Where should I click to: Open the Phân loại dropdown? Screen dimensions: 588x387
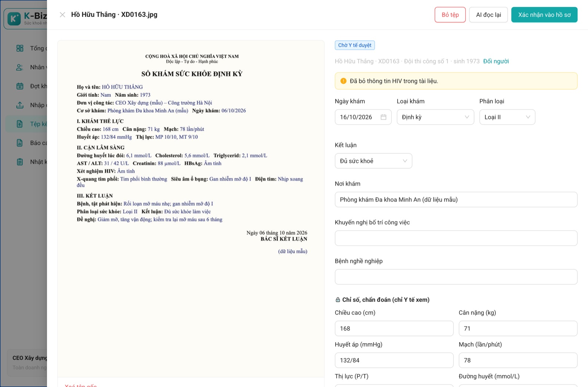pyautogui.click(x=507, y=117)
